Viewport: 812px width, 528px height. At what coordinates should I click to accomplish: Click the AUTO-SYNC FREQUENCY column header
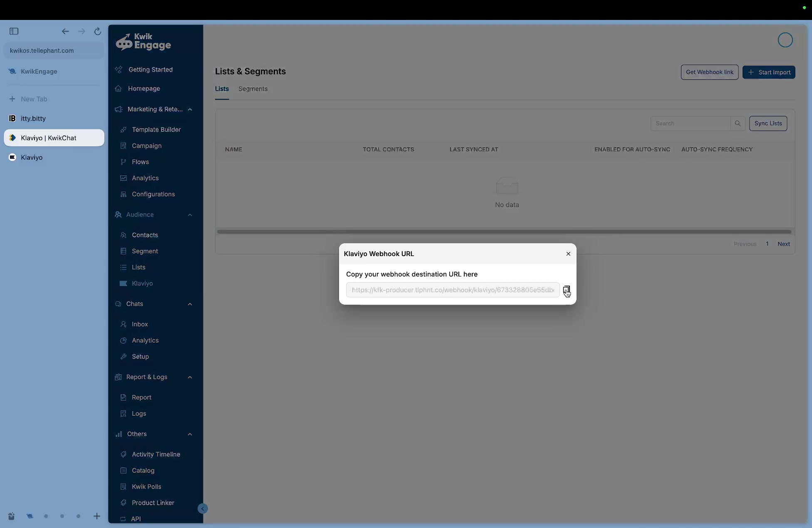pos(717,149)
